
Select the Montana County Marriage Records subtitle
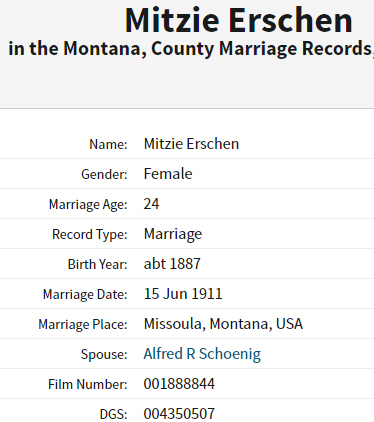tap(191, 49)
